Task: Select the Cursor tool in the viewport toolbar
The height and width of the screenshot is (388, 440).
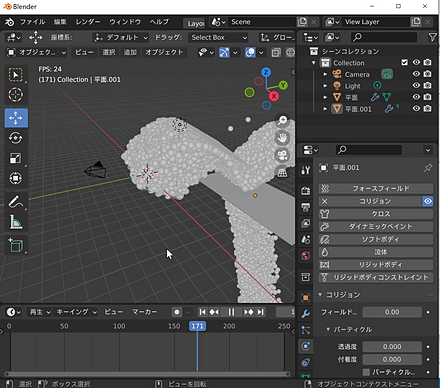Action: pos(16,95)
